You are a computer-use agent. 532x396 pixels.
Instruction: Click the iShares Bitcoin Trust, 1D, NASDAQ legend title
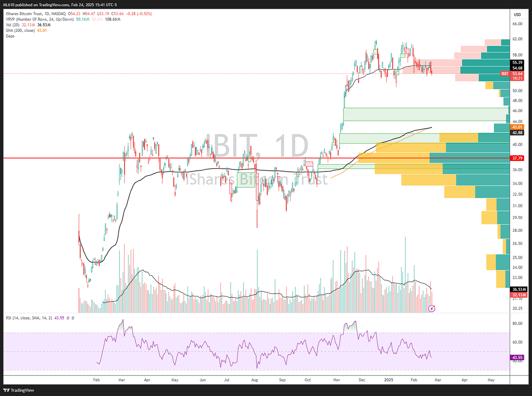(36, 14)
